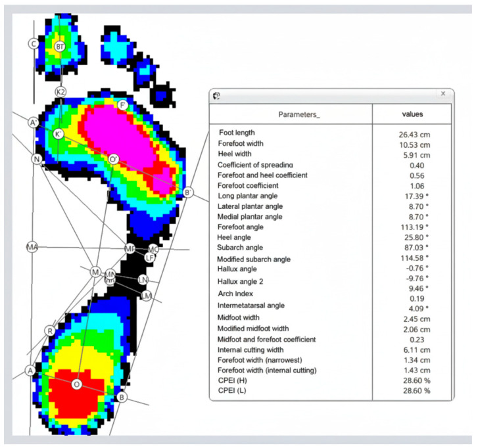Select the O marker in heel center

click(76, 384)
